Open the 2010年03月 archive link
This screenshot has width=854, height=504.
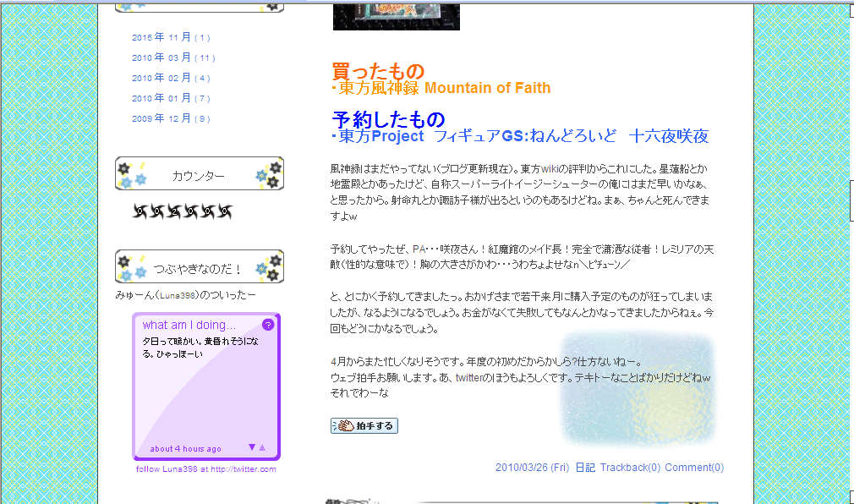pos(173,58)
